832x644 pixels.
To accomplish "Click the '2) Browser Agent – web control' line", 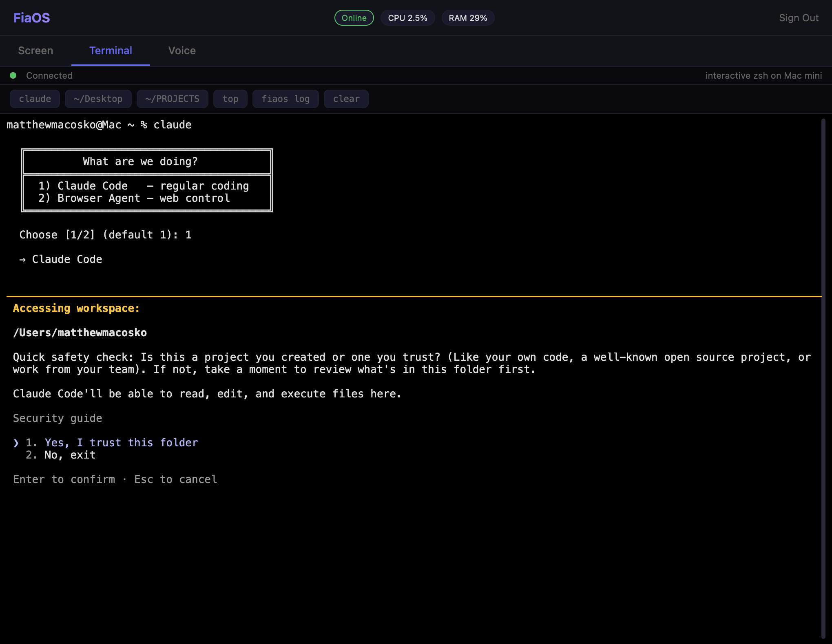I will (134, 198).
